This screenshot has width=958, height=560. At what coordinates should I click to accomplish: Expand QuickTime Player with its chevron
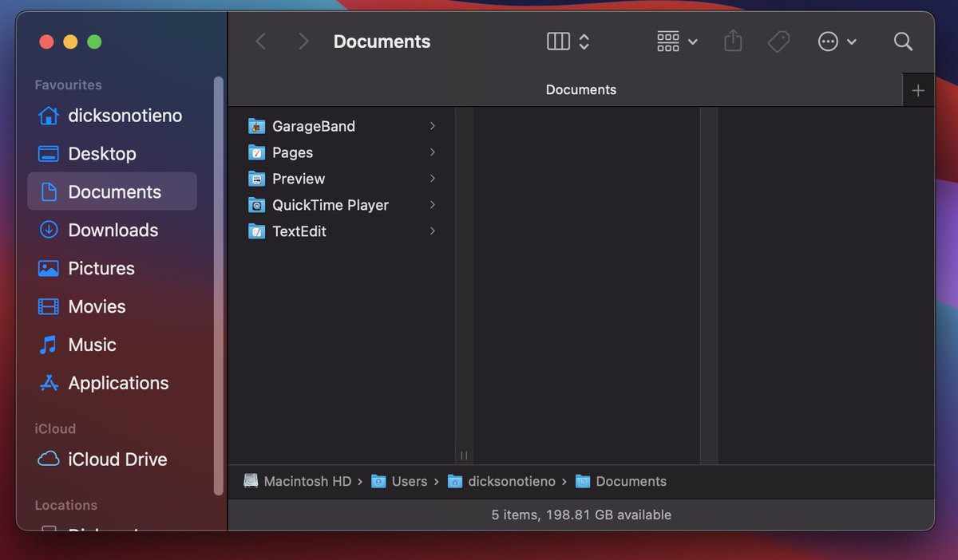[x=432, y=205]
